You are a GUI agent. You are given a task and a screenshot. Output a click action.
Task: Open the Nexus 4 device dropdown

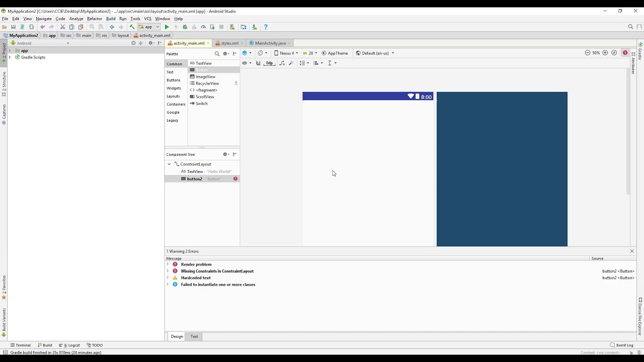(286, 53)
